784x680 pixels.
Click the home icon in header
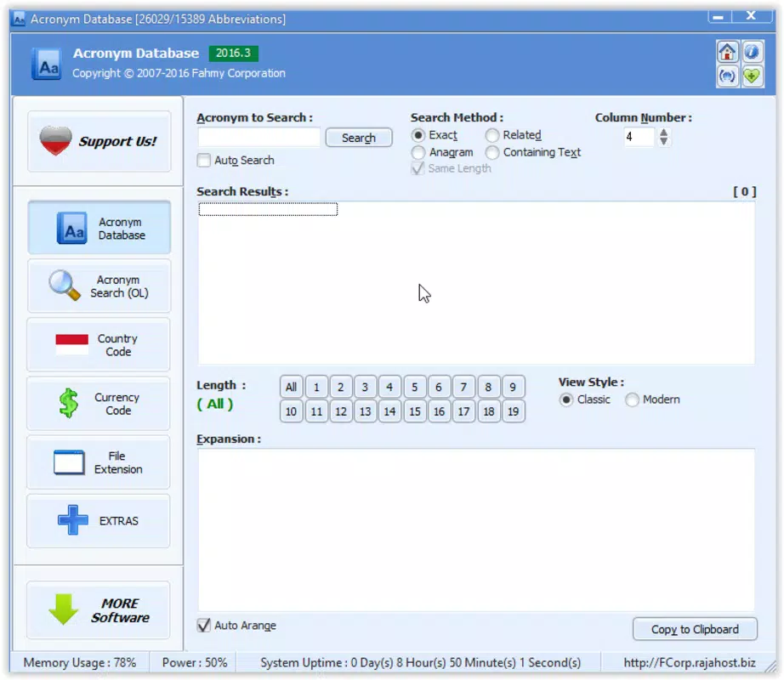[727, 52]
